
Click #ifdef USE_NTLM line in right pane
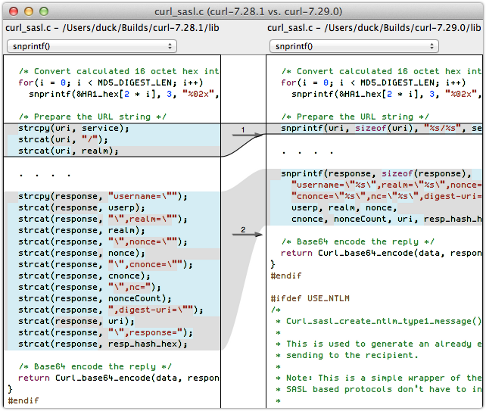310,298
